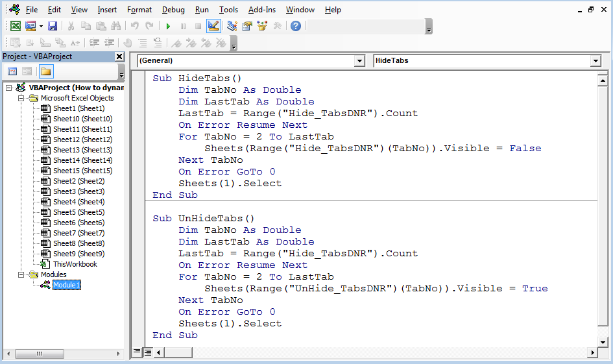The width and height of the screenshot is (613, 364).
Task: Click the Next Bookmark icon
Action: point(191,43)
